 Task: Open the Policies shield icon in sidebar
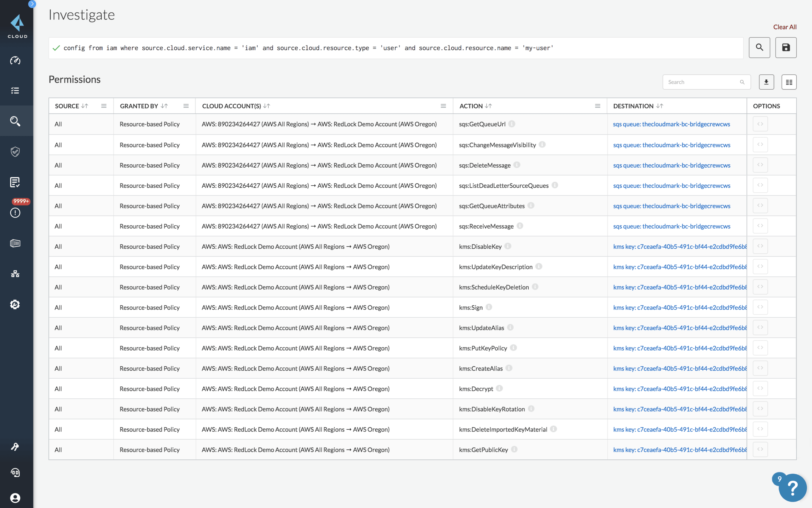coord(15,152)
